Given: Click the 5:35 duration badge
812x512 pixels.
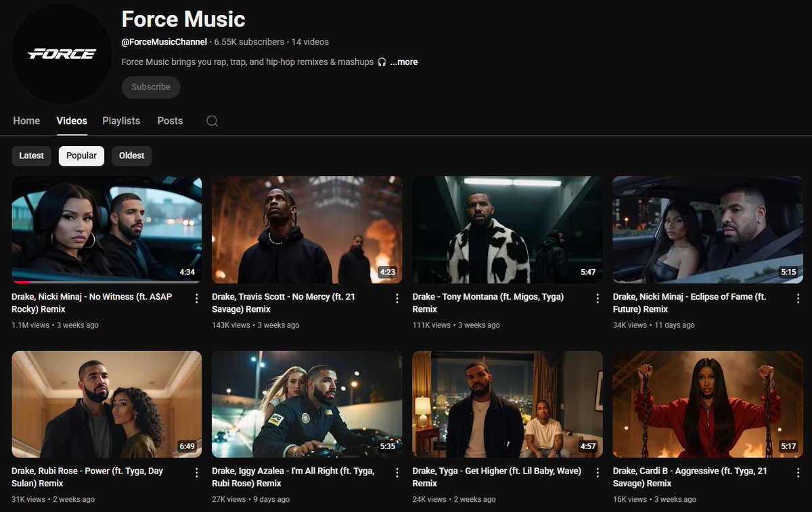Looking at the screenshot, I should 388,446.
